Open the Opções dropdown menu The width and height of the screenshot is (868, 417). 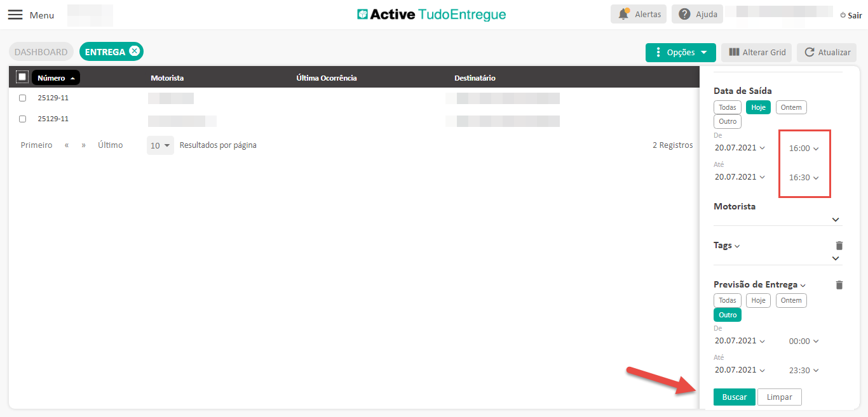pyautogui.click(x=681, y=52)
